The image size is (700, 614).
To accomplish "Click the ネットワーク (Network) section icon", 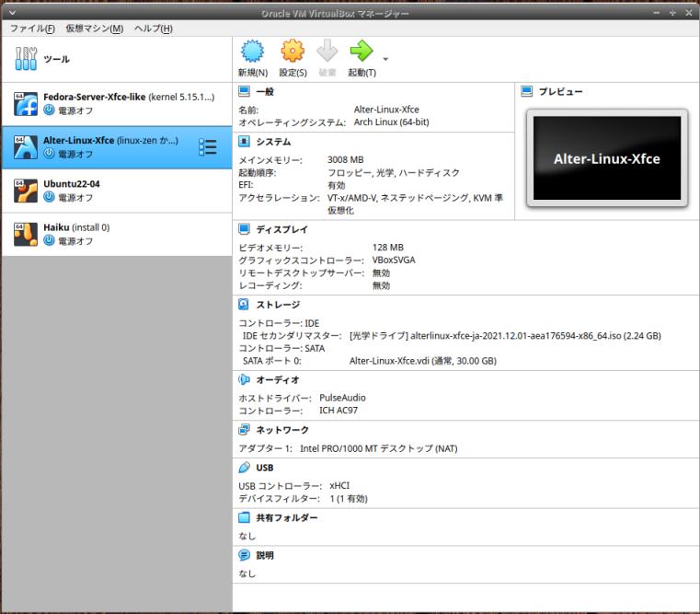I will [x=244, y=430].
